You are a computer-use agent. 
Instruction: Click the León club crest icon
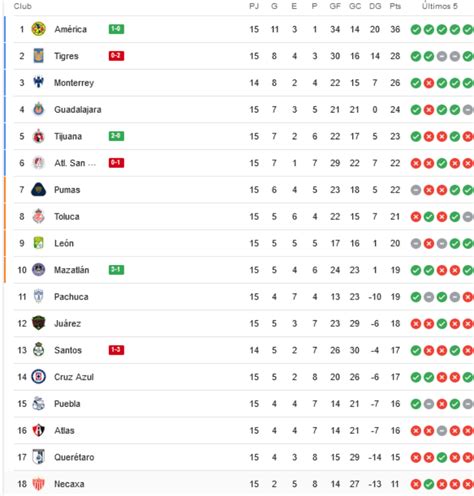(38, 243)
